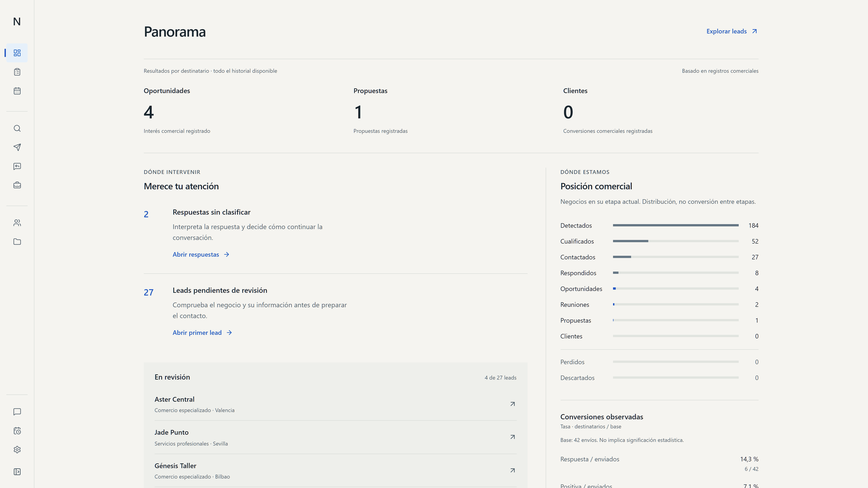Click the arrow after Abrir primer lead
The image size is (868, 488).
[229, 332]
